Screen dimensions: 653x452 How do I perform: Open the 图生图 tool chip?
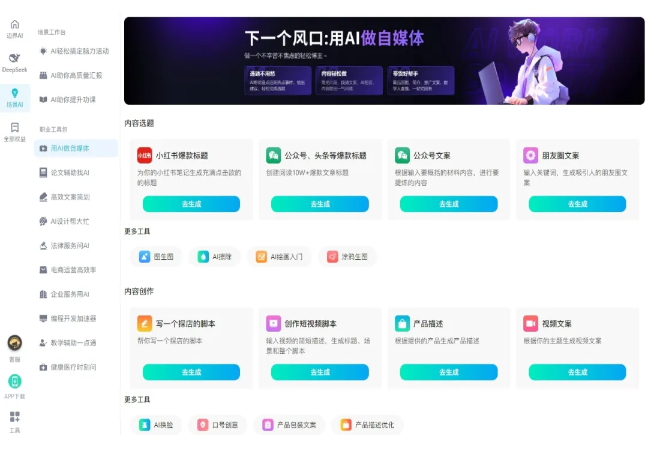coord(157,257)
